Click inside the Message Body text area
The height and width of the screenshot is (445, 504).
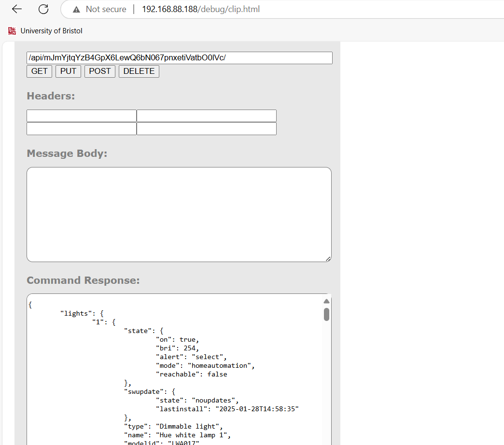[179, 214]
